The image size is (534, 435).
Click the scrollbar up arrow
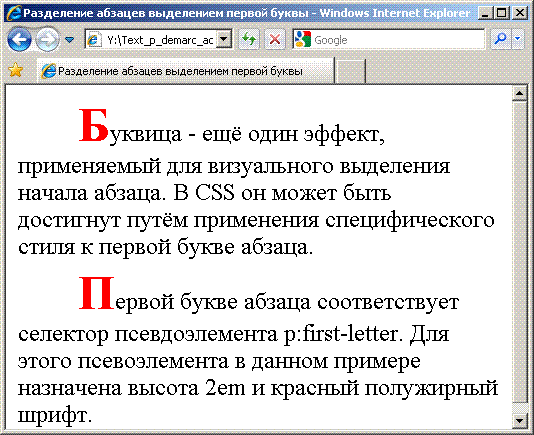click(519, 93)
